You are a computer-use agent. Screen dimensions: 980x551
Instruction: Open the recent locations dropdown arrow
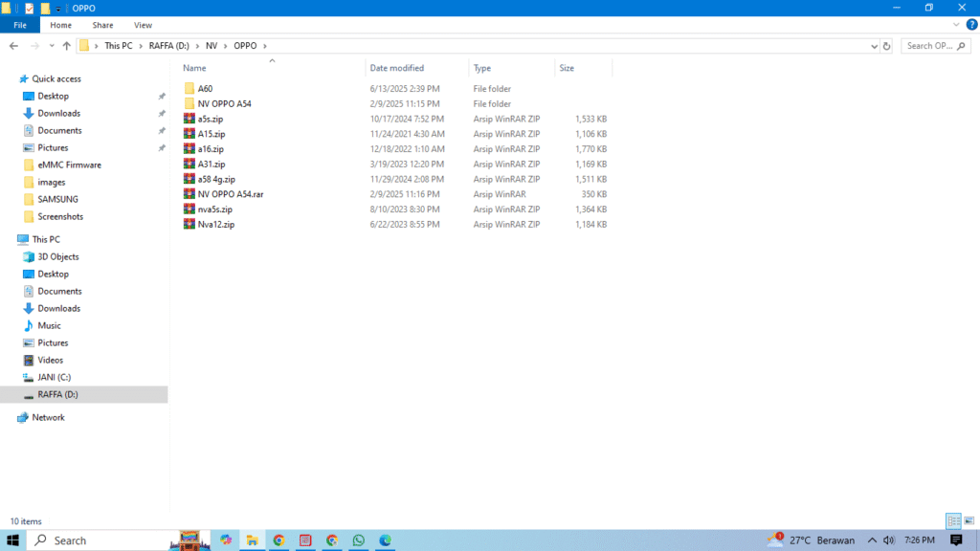[x=52, y=46]
